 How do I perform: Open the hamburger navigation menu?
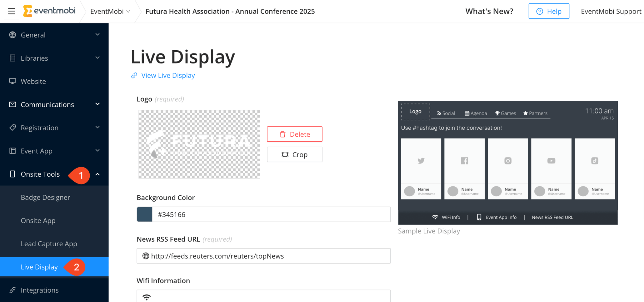coord(12,11)
